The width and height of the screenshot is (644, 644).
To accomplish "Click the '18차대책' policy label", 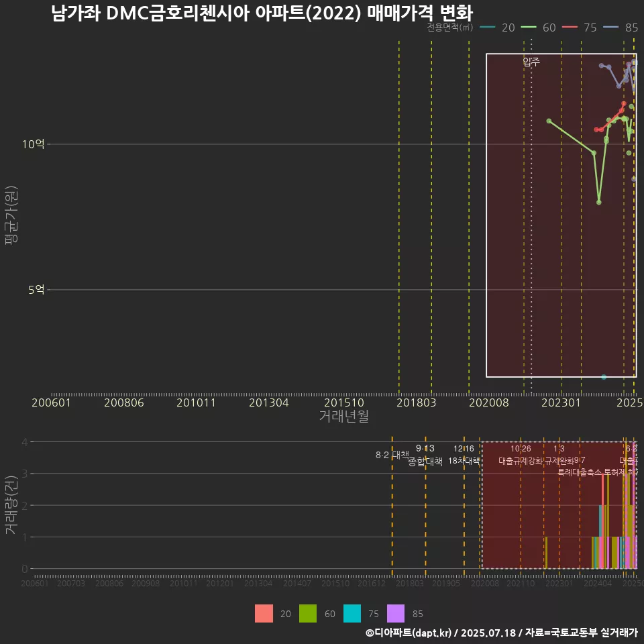I will pos(464,461).
